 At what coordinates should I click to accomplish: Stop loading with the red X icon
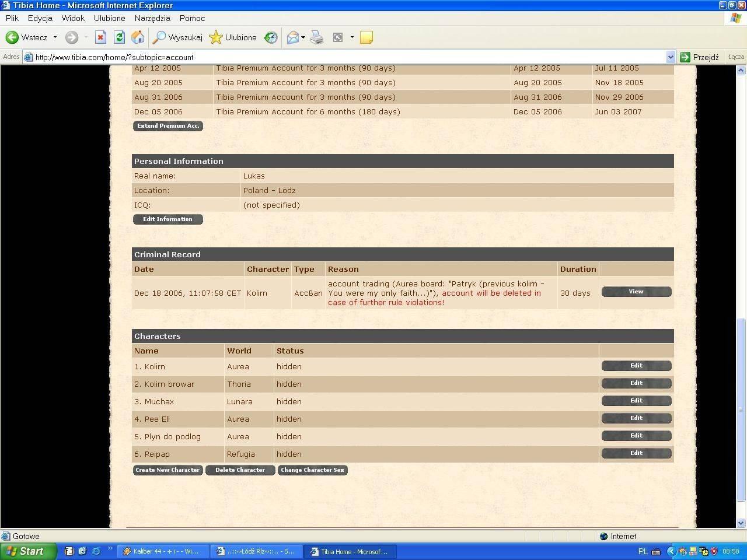(x=100, y=37)
